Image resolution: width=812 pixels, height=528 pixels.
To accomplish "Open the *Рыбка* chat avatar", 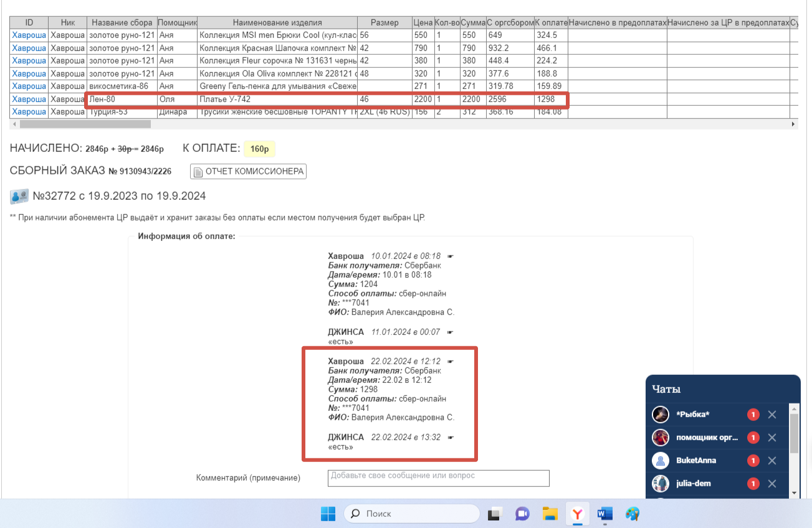I will pyautogui.click(x=661, y=415).
